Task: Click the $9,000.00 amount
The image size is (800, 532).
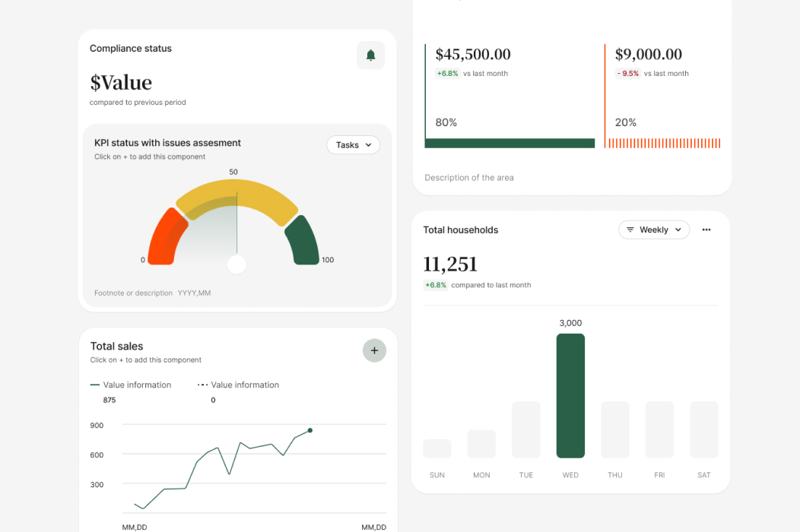Action: 648,54
